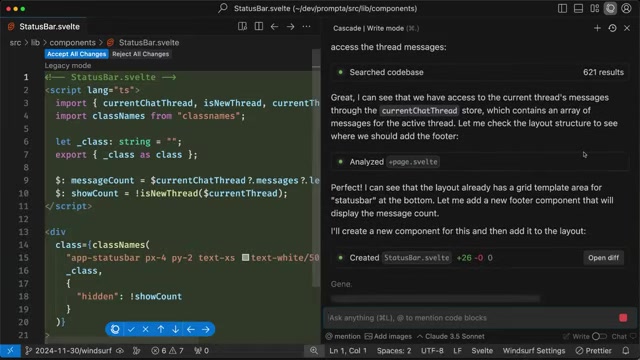Click the Legacy mode label in editor
Image resolution: width=640 pixels, height=360 pixels.
pyautogui.click(x=68, y=66)
